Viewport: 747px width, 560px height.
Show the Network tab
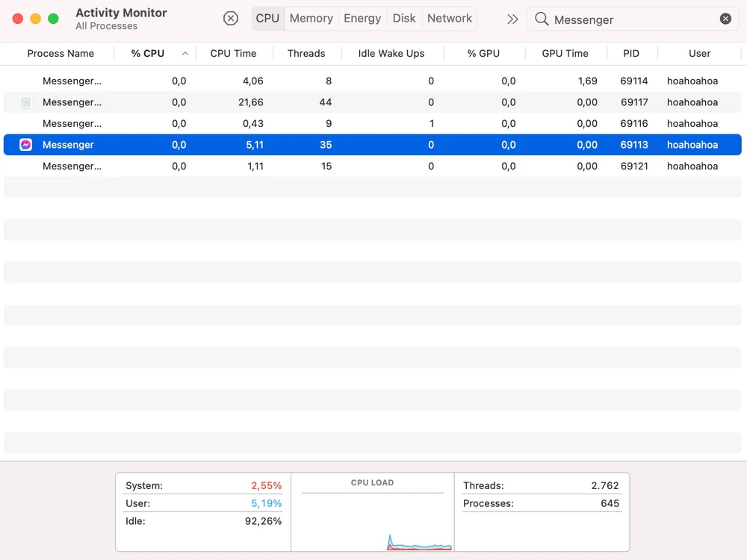(x=450, y=19)
